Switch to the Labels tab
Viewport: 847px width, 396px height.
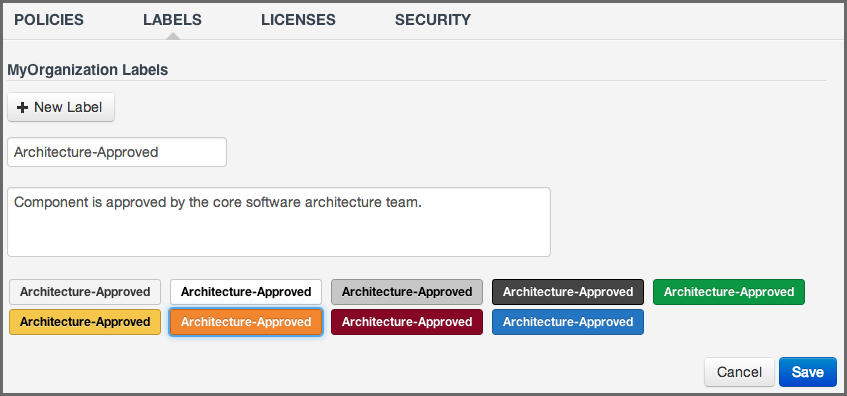click(x=172, y=20)
